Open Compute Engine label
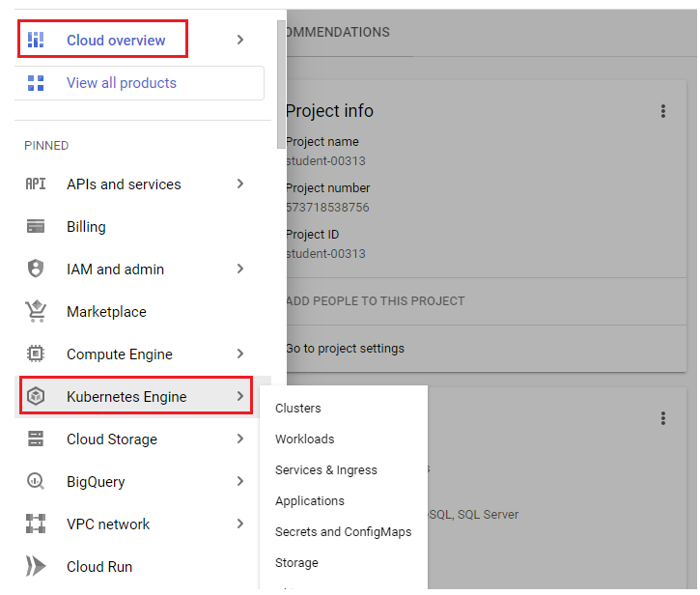Screen dimensions: 700x595 (119, 354)
